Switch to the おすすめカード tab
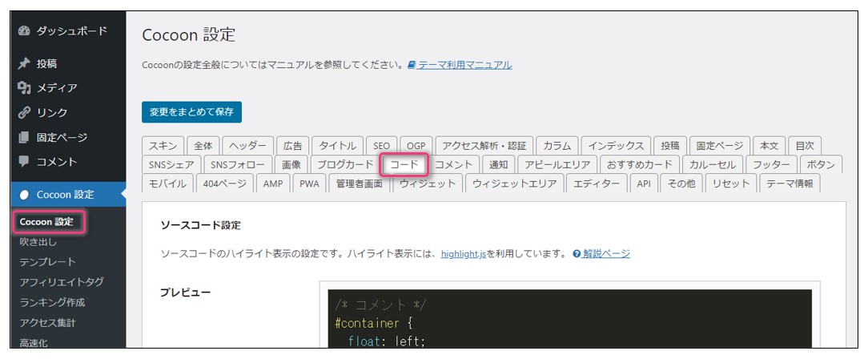This screenshot has width=868, height=359. (640, 164)
